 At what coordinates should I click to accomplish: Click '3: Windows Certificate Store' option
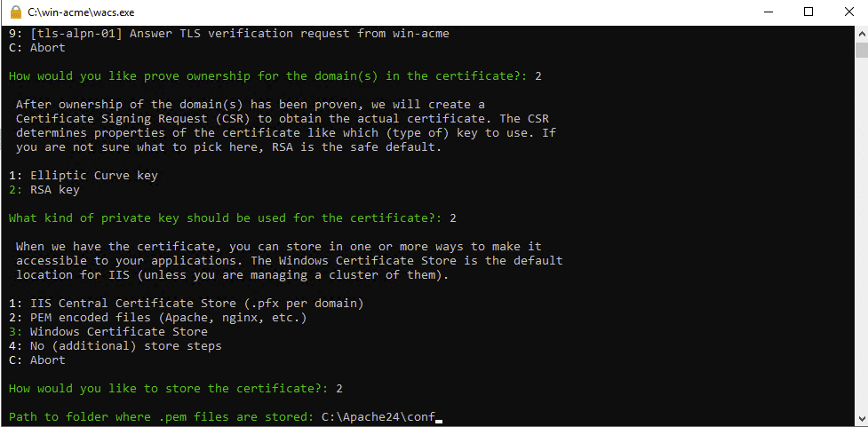tap(108, 332)
